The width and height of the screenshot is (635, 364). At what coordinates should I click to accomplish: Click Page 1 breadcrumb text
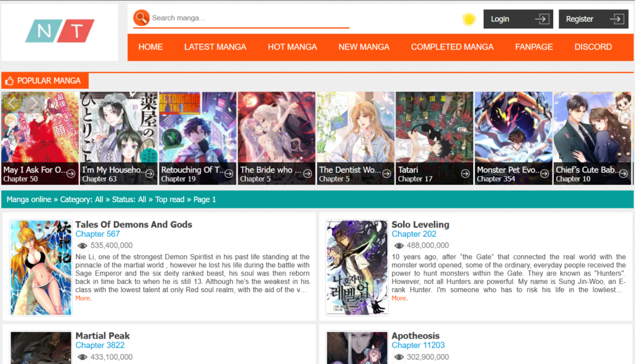click(205, 200)
